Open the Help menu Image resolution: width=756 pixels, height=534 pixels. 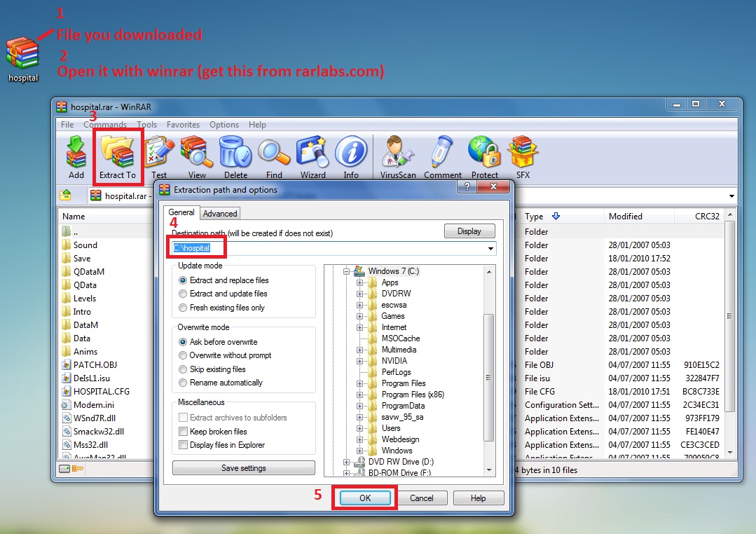[x=257, y=125]
